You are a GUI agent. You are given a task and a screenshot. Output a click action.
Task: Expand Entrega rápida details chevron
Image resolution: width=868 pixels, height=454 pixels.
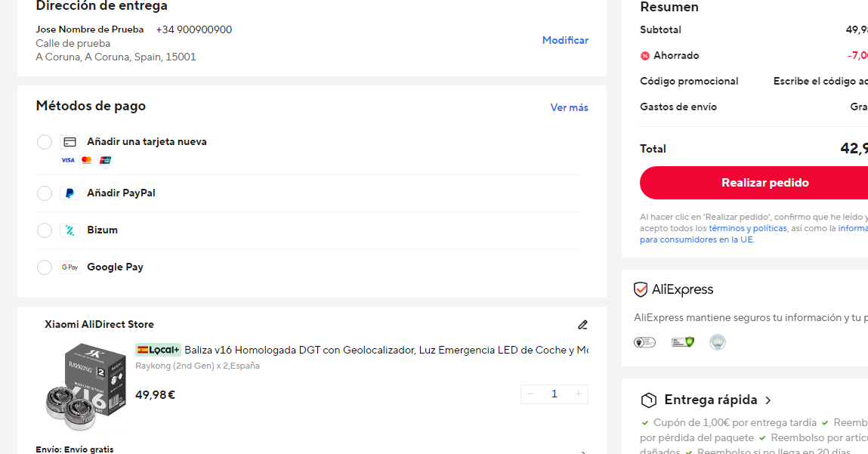(x=768, y=400)
